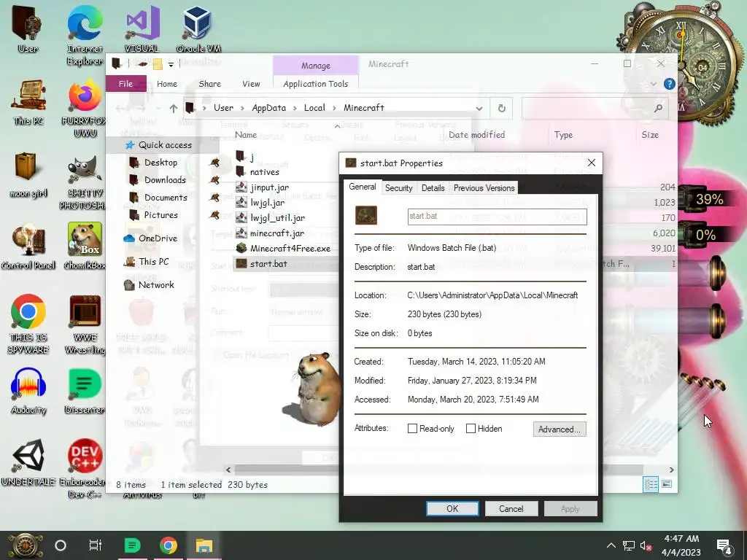Open the Internet Explorer Edge desktop icon
The height and width of the screenshot is (560, 747).
point(85,34)
